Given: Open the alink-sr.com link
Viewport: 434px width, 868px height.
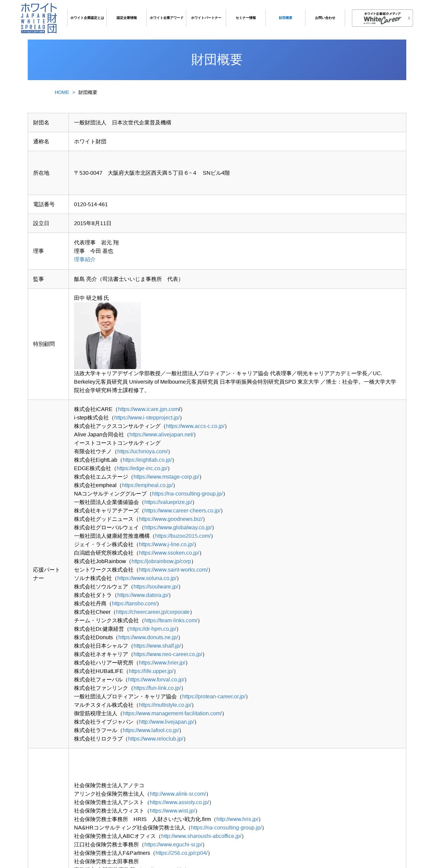Looking at the screenshot, I should tap(178, 794).
